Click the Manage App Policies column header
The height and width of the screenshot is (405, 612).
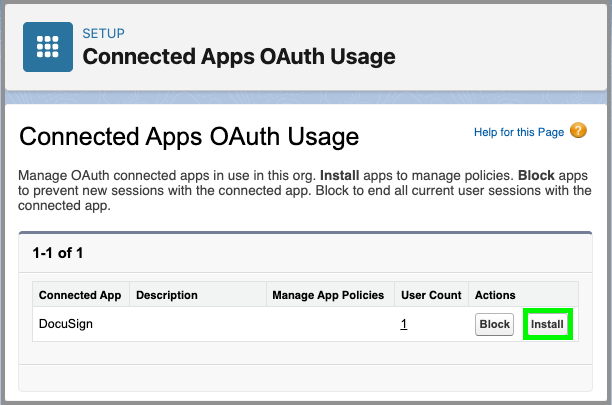coord(328,295)
